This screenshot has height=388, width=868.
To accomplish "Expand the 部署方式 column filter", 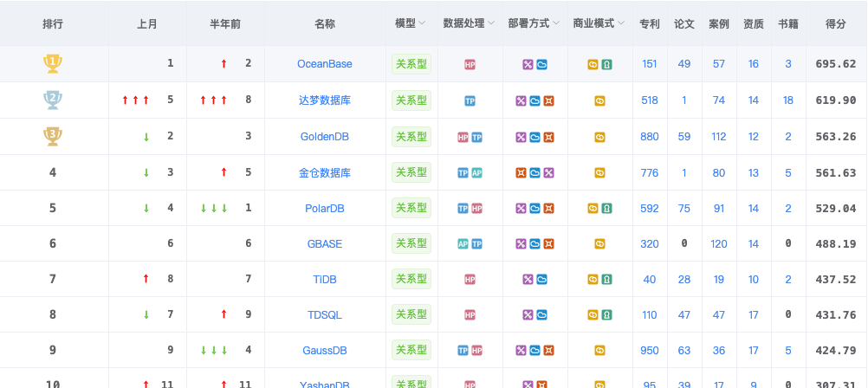I will [556, 24].
